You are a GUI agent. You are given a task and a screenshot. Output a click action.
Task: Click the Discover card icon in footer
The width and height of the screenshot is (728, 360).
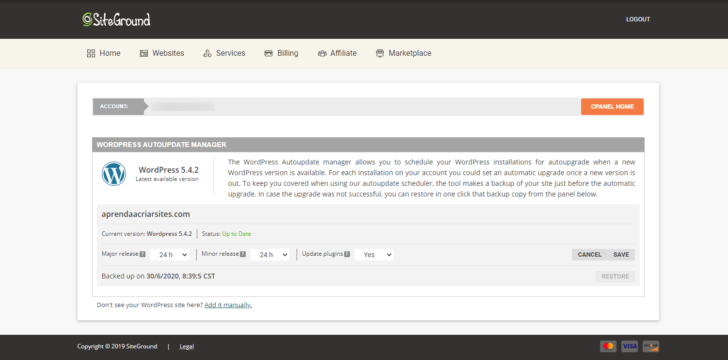coord(651,346)
